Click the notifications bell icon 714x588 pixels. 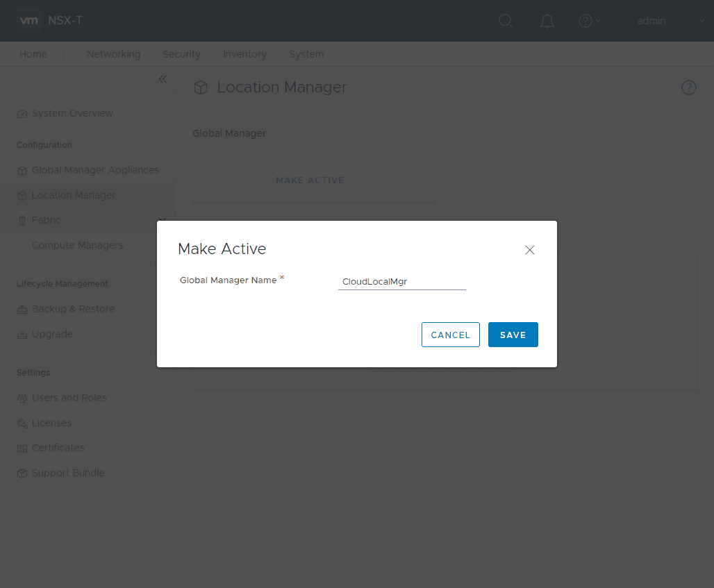(x=547, y=21)
